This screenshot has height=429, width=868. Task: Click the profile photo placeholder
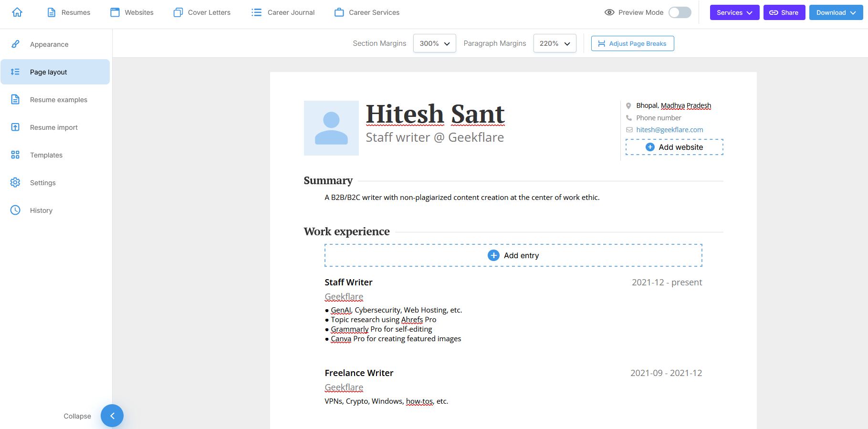331,128
